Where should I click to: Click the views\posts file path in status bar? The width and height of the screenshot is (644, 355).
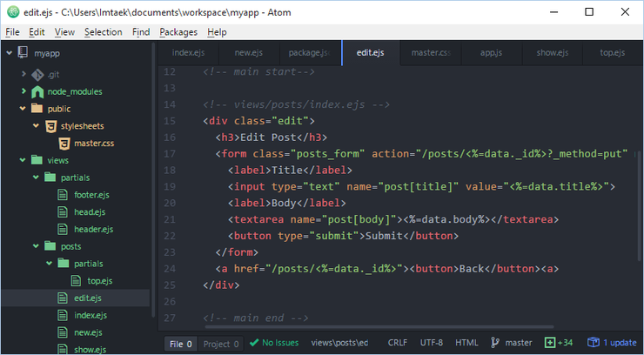point(339,343)
